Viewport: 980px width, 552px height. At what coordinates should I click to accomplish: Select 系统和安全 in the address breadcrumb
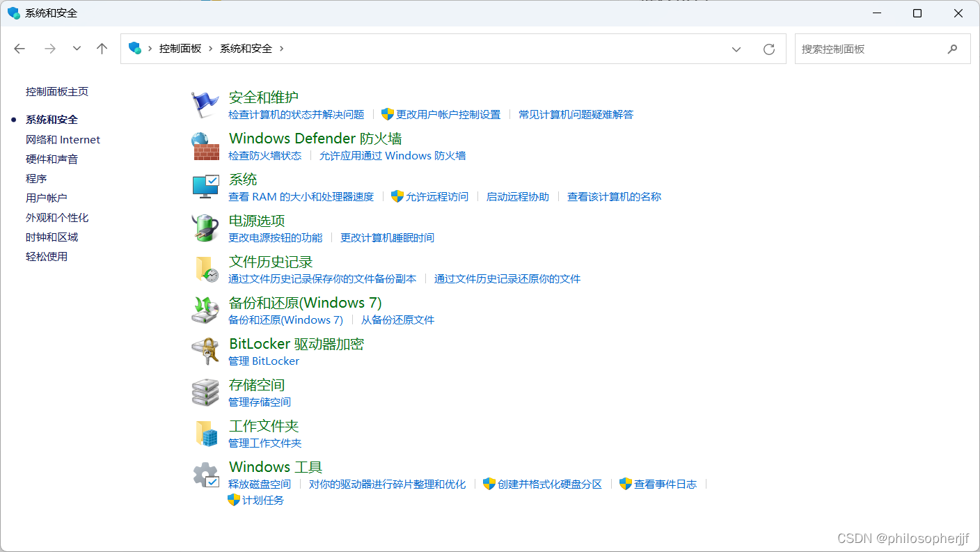[246, 49]
